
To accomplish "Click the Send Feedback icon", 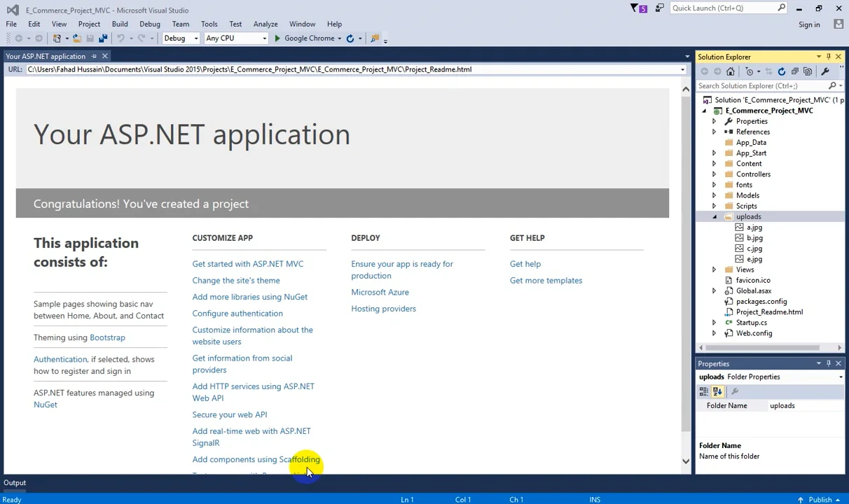I will 659,8.
